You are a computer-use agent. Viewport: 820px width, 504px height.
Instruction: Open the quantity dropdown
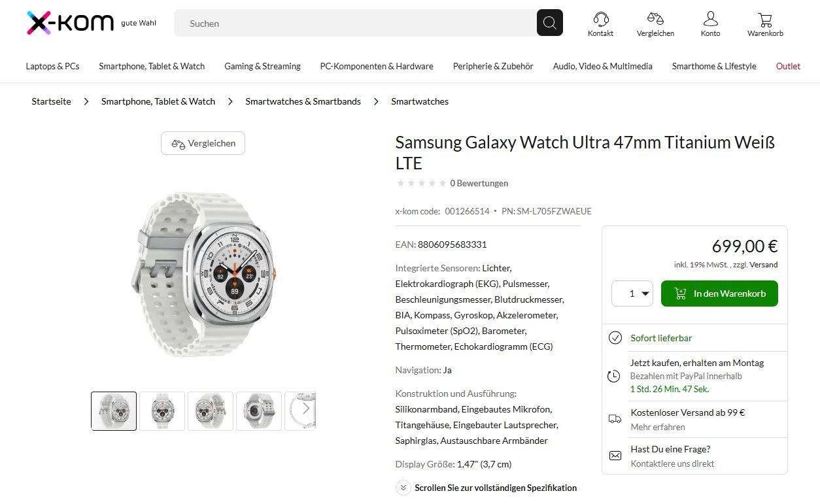tap(632, 294)
